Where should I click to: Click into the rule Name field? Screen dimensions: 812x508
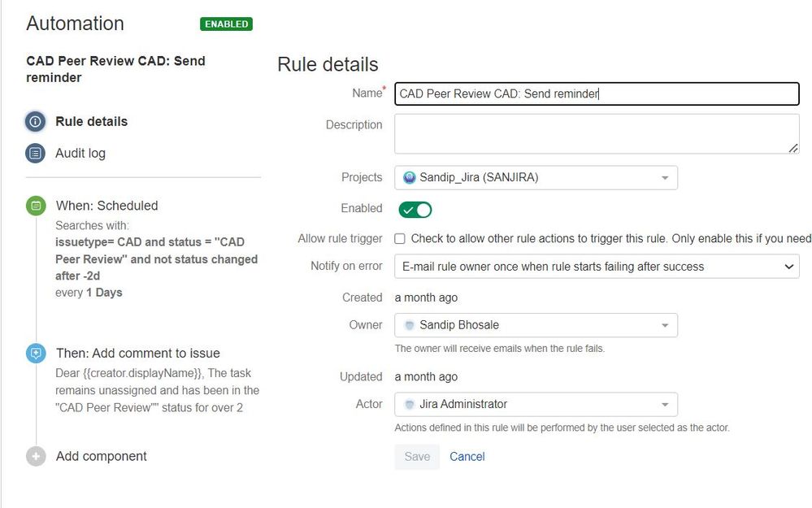597,93
